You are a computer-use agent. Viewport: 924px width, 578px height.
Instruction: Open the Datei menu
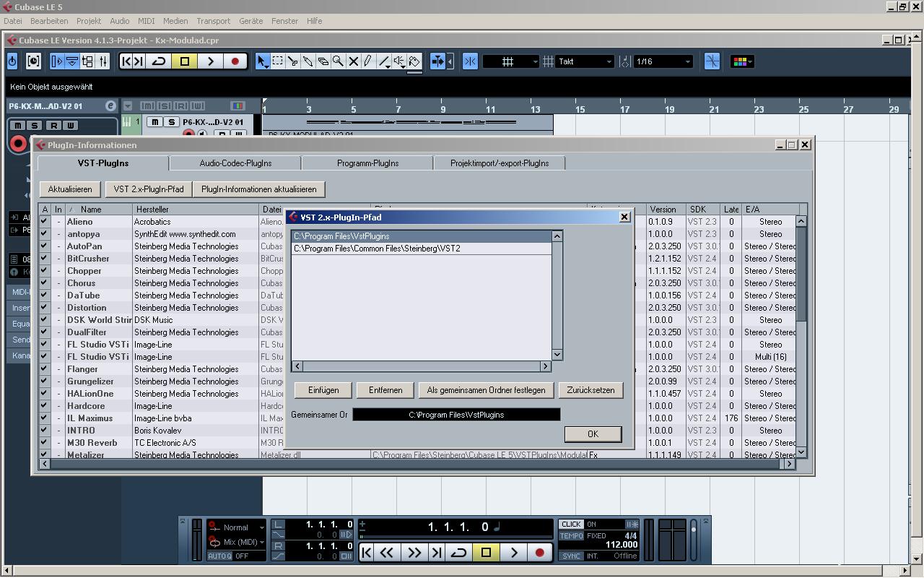point(12,21)
